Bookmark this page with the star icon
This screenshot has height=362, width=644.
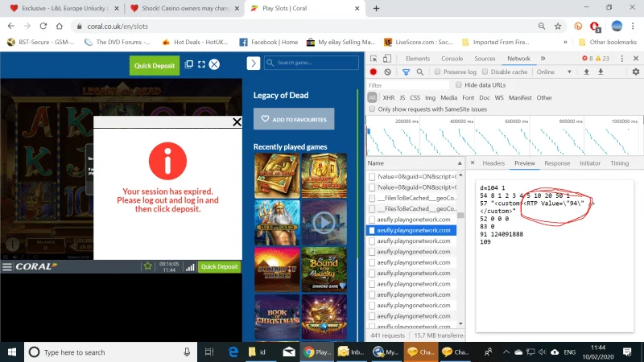click(558, 27)
